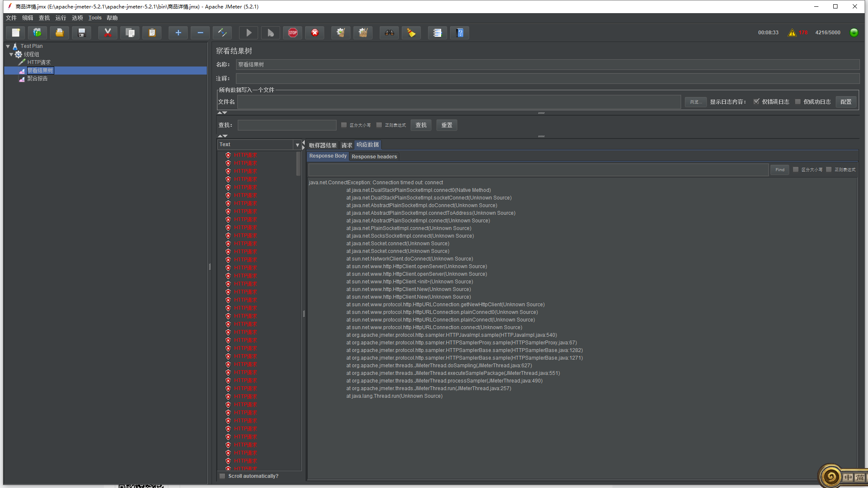Image resolution: width=868 pixels, height=488 pixels.
Task: Enable 仅成功日志 checkbox
Action: 798,102
